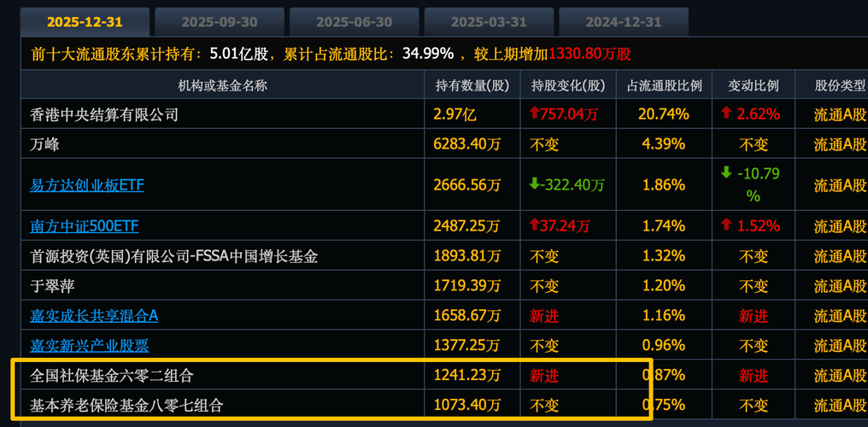Click the 2.97亿 holding value

tap(455, 114)
